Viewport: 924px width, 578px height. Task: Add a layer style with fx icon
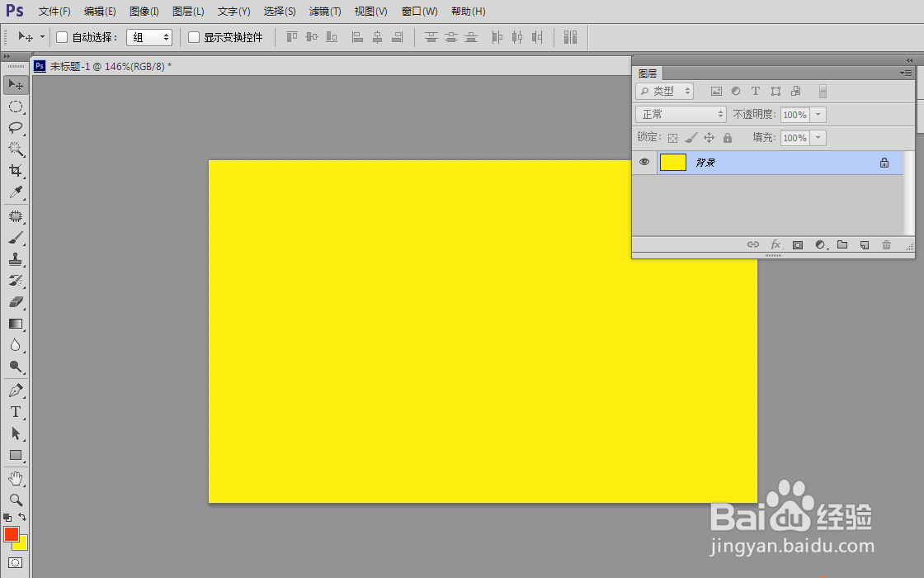[x=775, y=244]
